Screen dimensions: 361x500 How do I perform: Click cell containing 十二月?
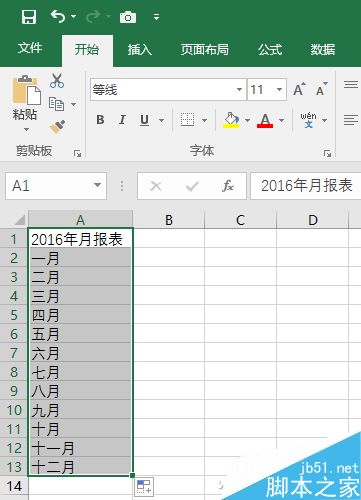[80, 467]
